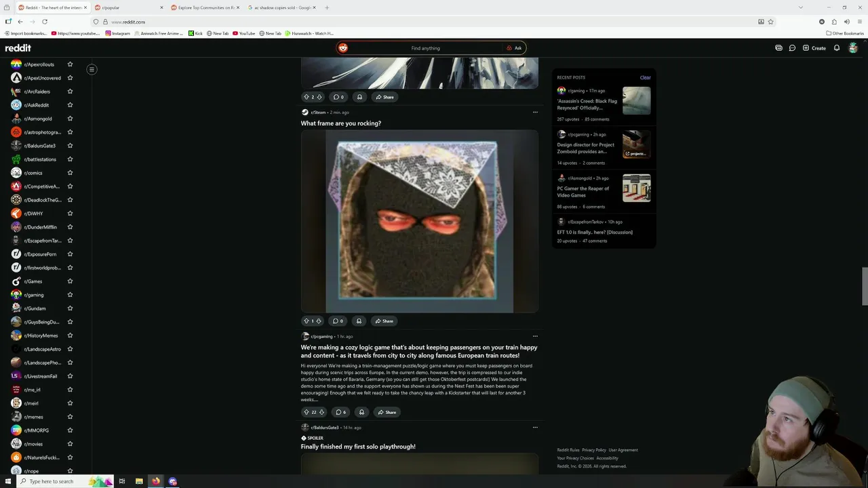Click the Ask button in search bar
Screen dimensions: 868x488
(514, 48)
